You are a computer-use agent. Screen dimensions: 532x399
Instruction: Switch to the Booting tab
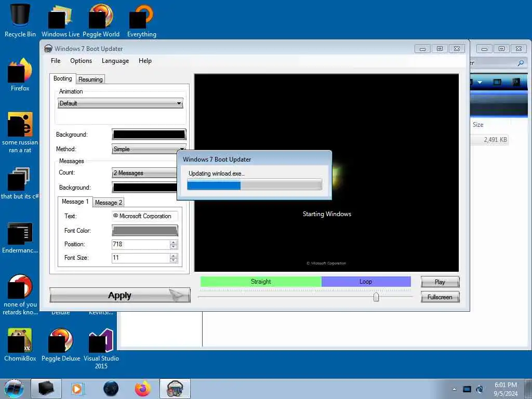click(63, 78)
